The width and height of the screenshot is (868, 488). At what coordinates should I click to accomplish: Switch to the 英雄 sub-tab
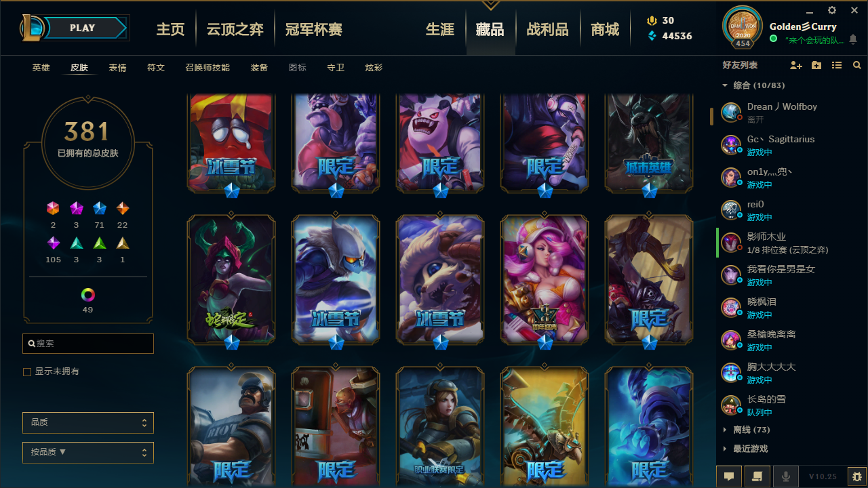tap(41, 68)
